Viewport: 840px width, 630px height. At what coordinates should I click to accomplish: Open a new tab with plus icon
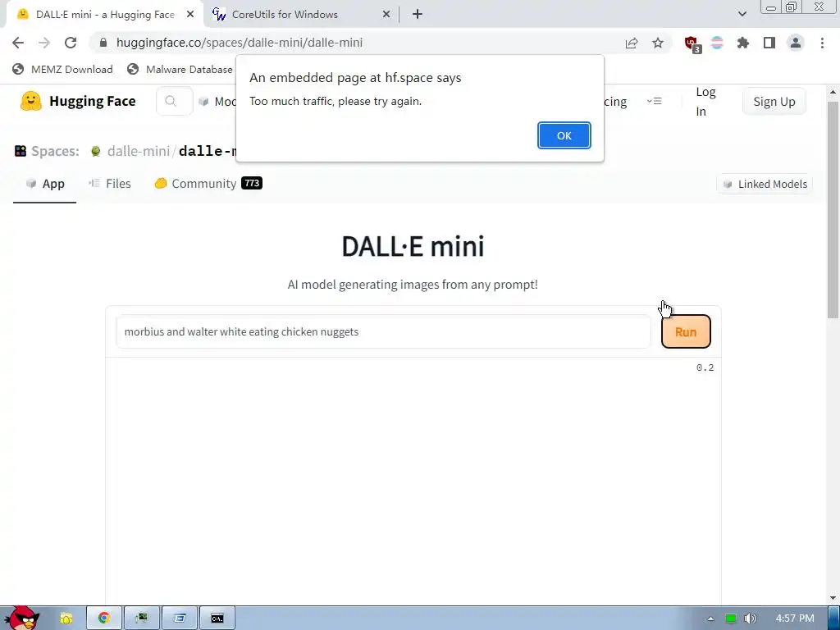click(418, 15)
